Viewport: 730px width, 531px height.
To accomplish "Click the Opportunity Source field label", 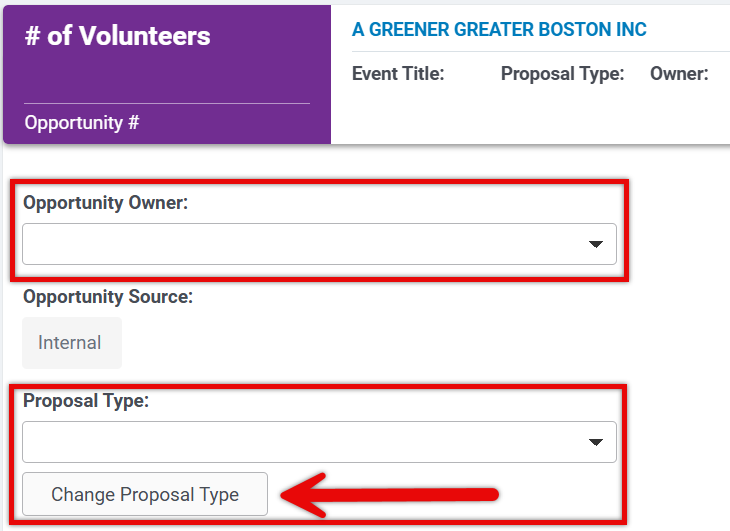I will [x=108, y=297].
